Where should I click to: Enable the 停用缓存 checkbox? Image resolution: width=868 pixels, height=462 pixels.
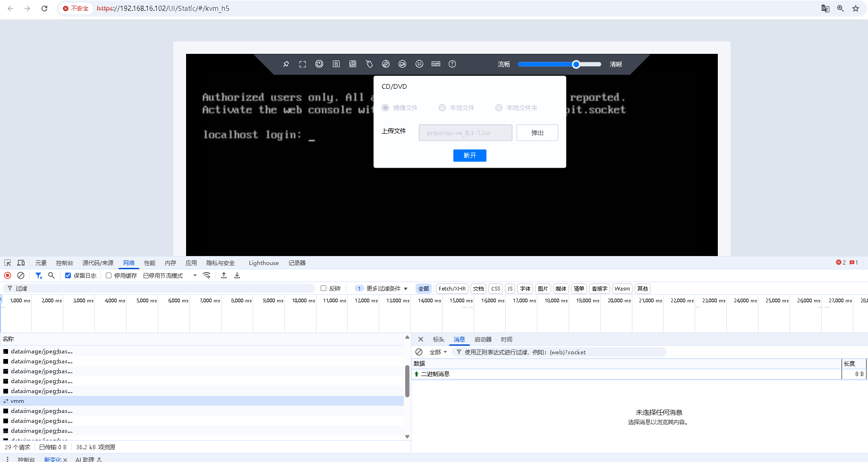pos(109,275)
